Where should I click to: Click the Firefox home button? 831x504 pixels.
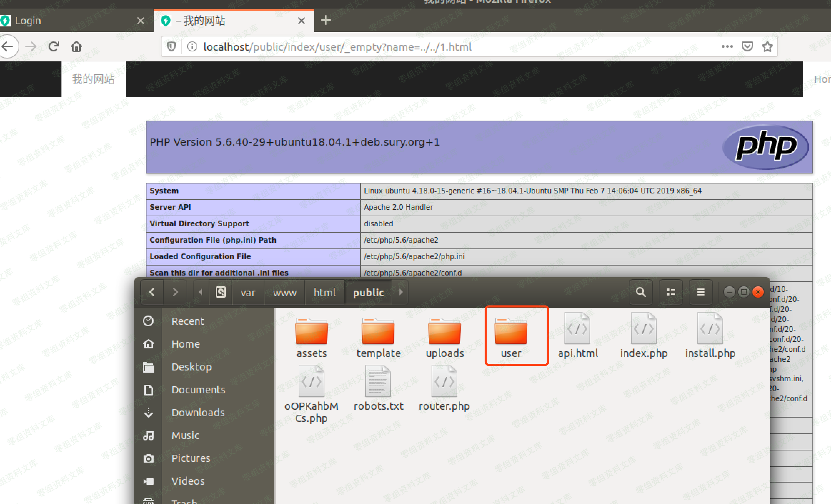[x=76, y=46]
